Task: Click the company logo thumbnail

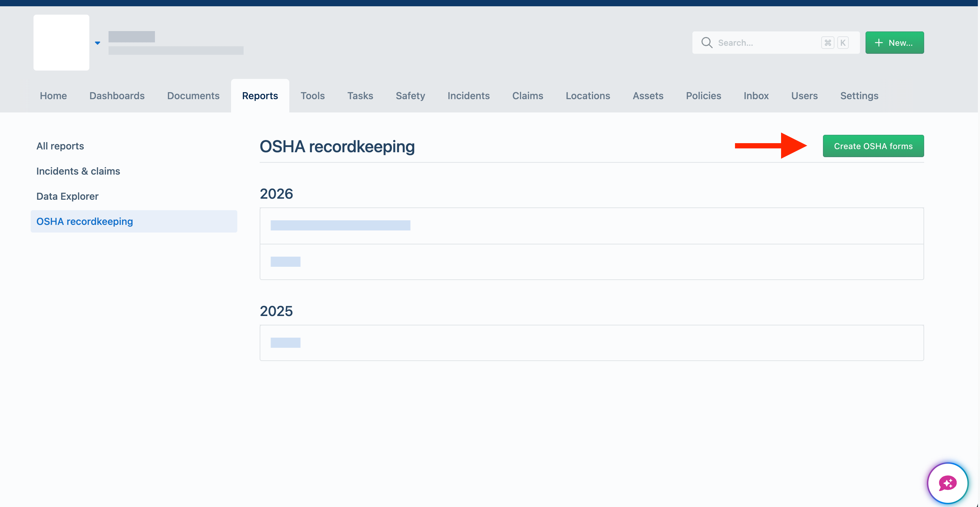Action: pyautogui.click(x=61, y=43)
